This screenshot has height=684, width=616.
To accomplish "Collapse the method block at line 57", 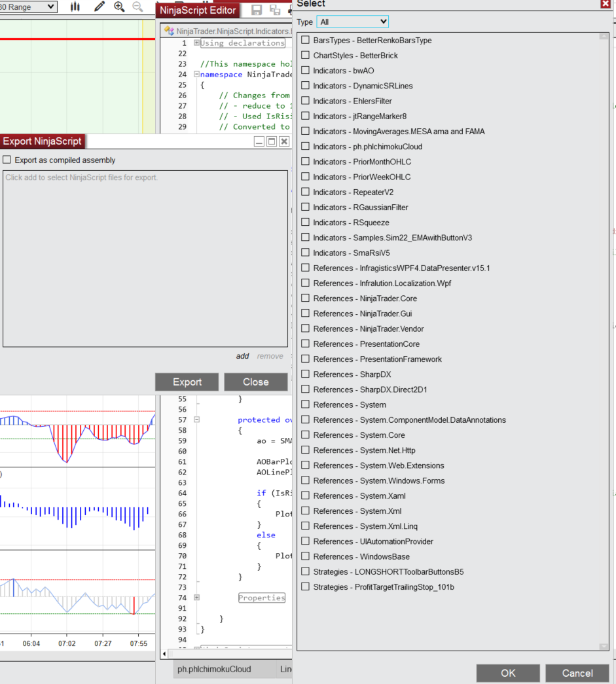I will point(197,420).
